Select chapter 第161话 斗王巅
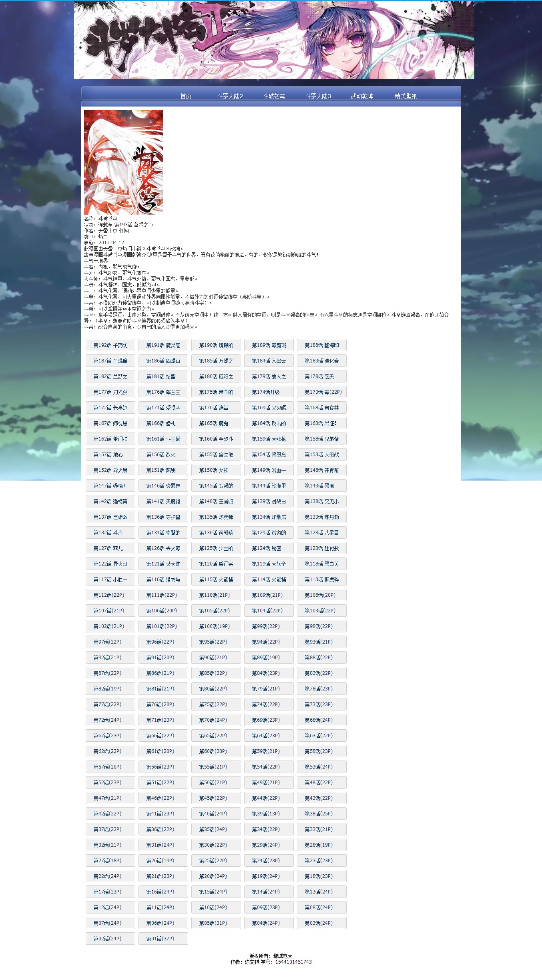Viewport: 542px width, 980px height. click(x=163, y=439)
